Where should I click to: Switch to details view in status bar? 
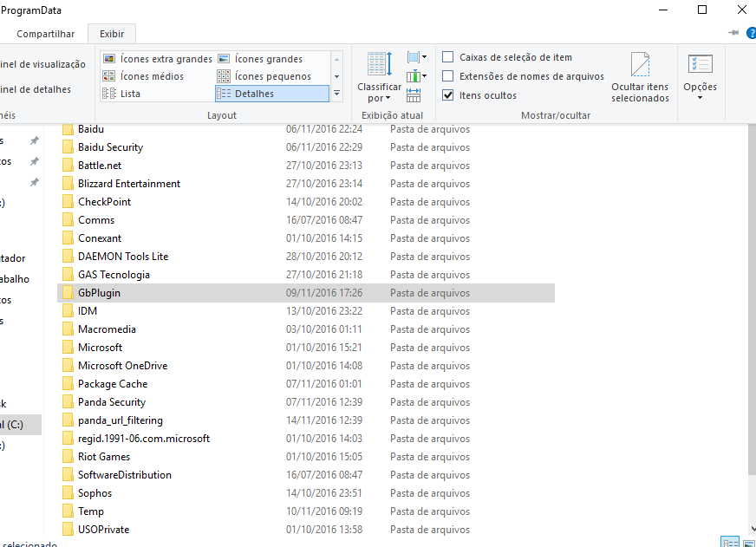[729, 543]
